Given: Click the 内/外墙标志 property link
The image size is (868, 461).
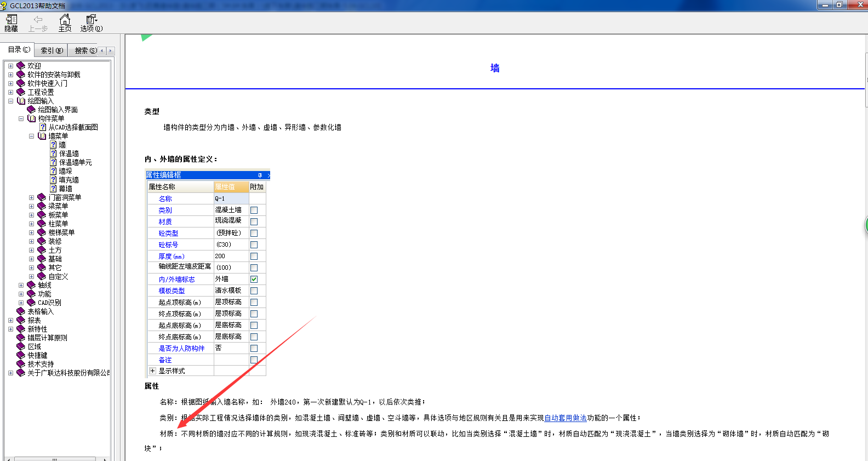Looking at the screenshot, I should tap(176, 280).
